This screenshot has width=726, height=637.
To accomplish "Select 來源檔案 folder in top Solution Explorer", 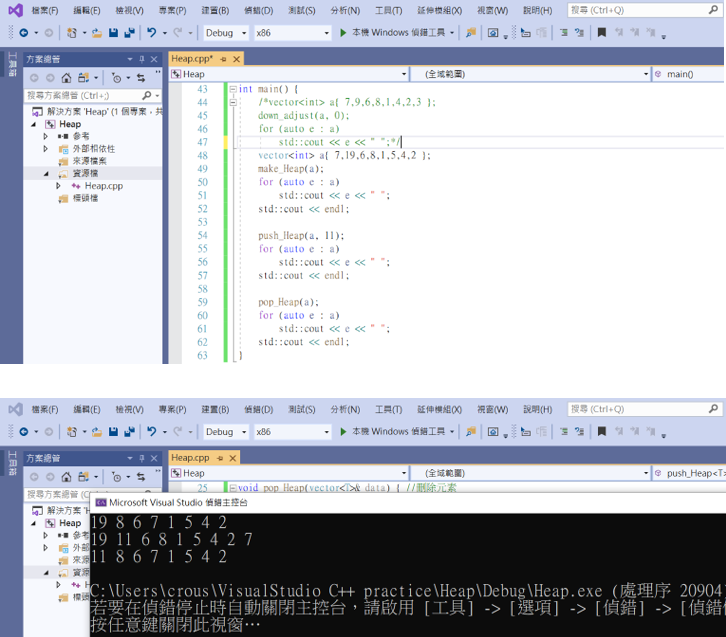I will (89, 161).
